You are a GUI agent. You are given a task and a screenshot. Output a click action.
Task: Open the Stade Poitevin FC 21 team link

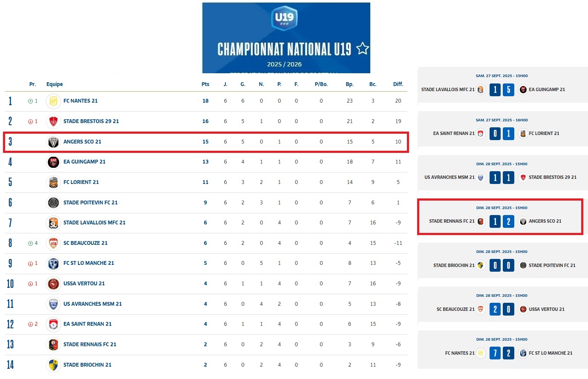coord(90,203)
